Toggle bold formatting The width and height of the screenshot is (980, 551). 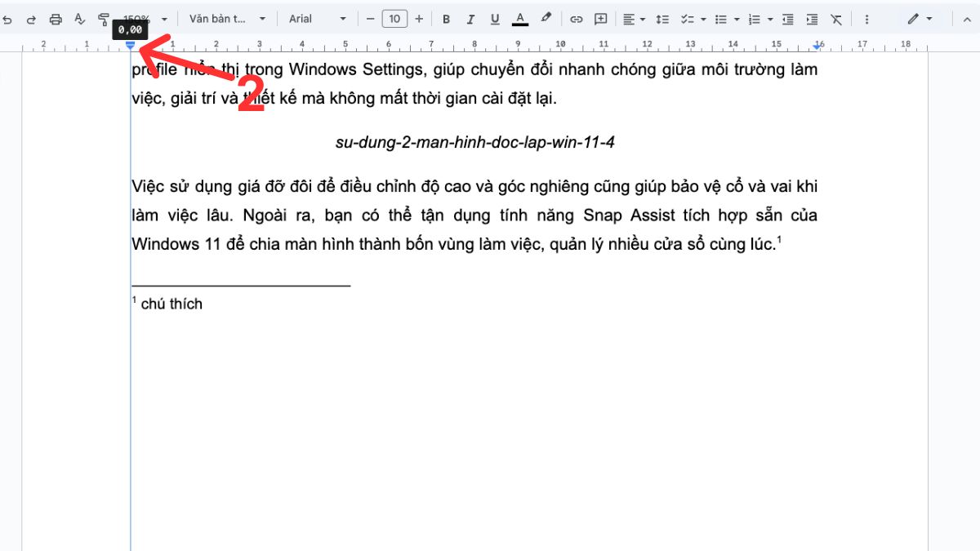point(446,19)
